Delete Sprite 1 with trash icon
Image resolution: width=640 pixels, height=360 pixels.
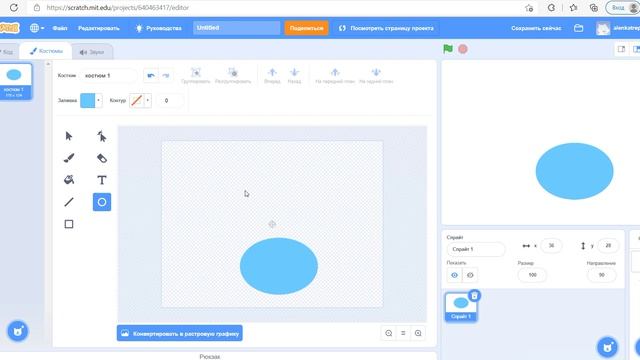pyautogui.click(x=474, y=295)
